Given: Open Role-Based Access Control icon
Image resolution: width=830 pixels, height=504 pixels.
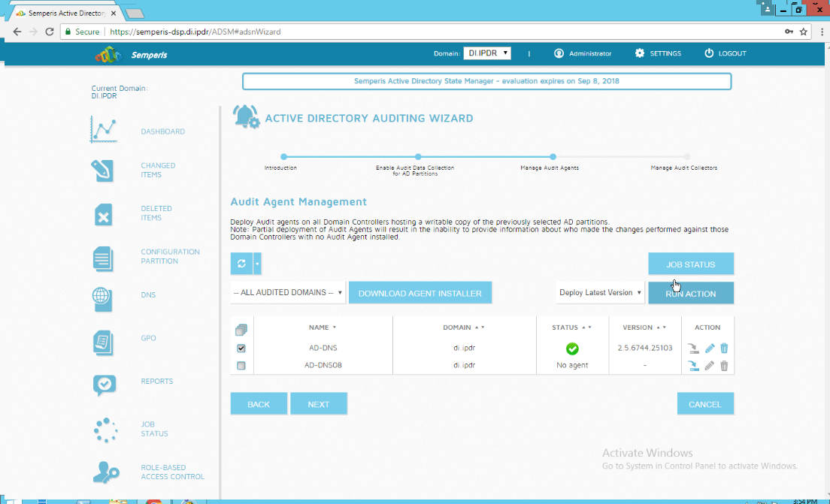Looking at the screenshot, I should (105, 472).
